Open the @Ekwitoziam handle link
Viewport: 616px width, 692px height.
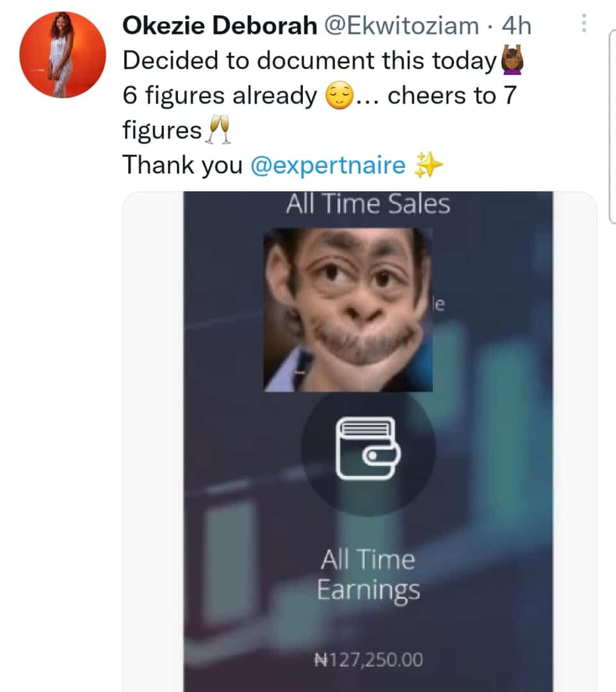tap(401, 26)
